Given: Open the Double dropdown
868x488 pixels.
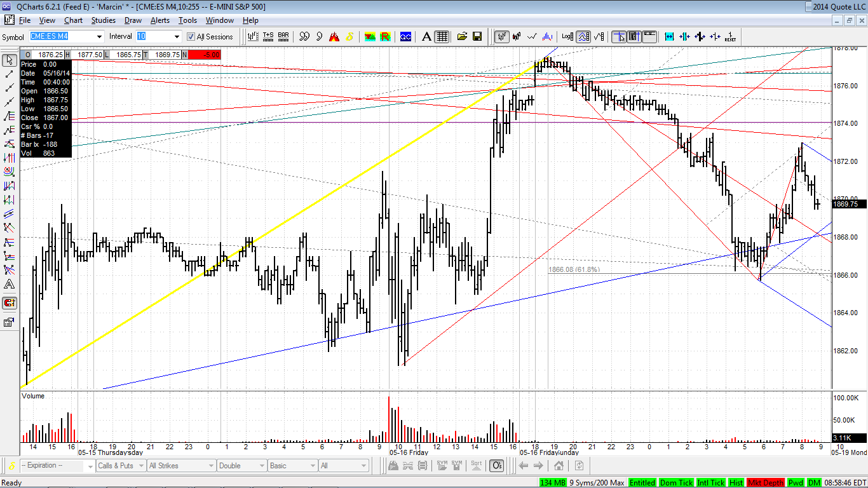Looking at the screenshot, I should [241, 466].
